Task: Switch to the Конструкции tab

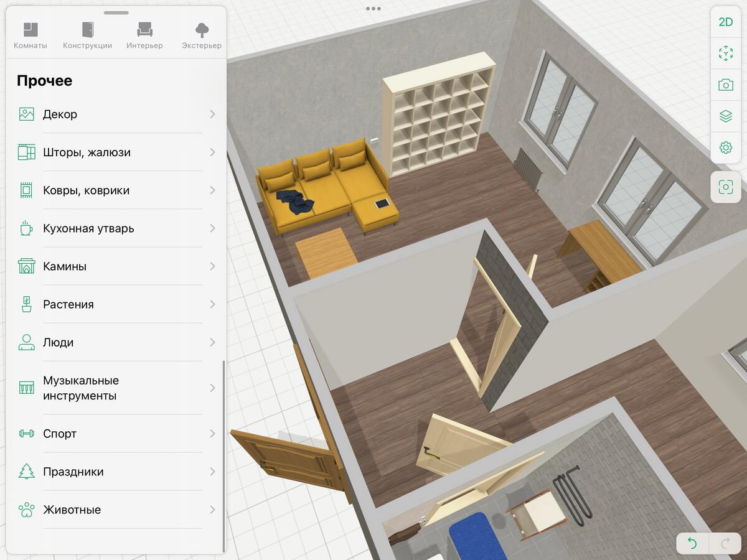Action: (x=88, y=35)
